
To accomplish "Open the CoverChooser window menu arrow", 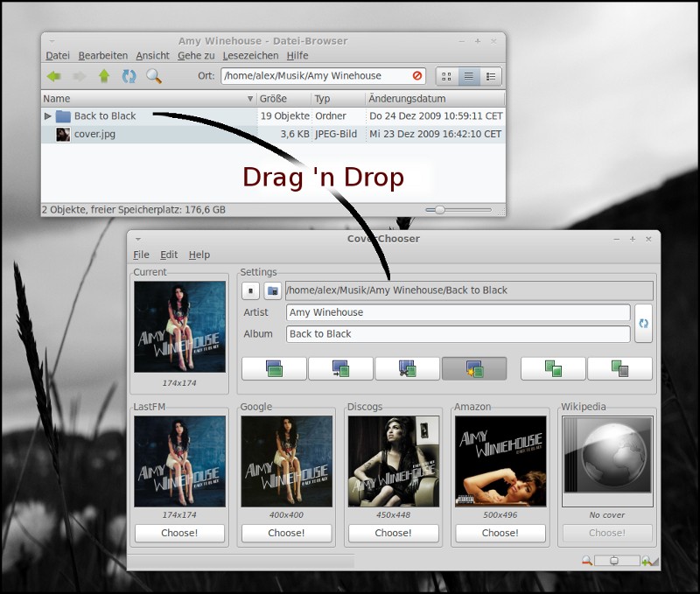I will 138,239.
